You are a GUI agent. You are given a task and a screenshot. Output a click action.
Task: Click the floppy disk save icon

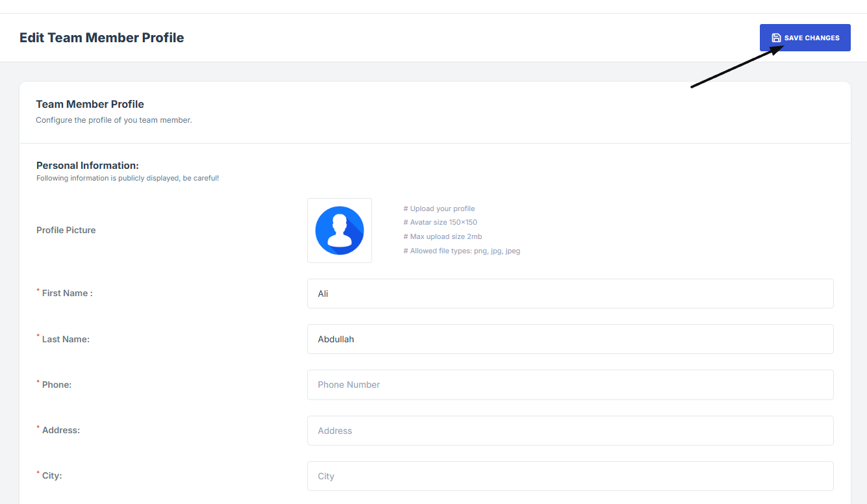tap(776, 38)
